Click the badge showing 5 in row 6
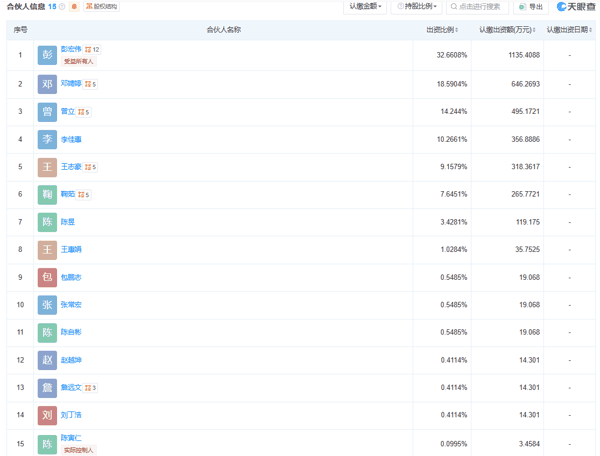The height and width of the screenshot is (456, 600). [x=83, y=195]
